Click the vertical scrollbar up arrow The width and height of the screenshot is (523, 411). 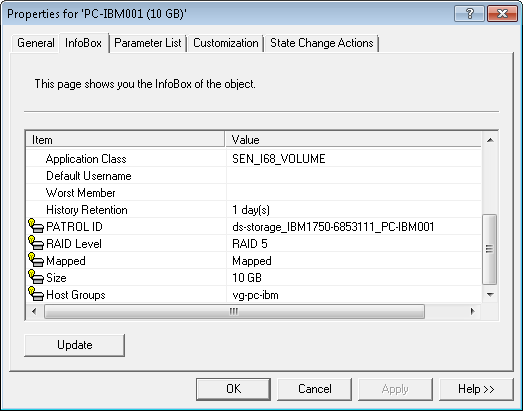pyautogui.click(x=490, y=140)
